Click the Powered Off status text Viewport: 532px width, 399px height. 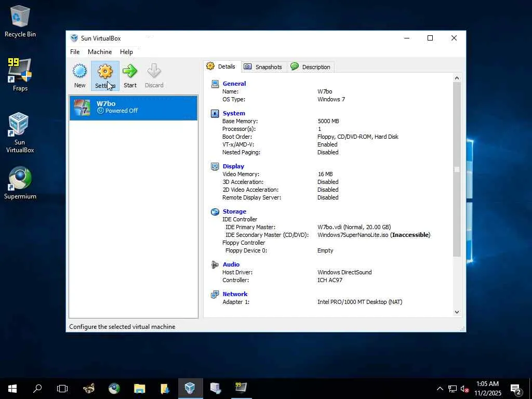[x=122, y=111]
